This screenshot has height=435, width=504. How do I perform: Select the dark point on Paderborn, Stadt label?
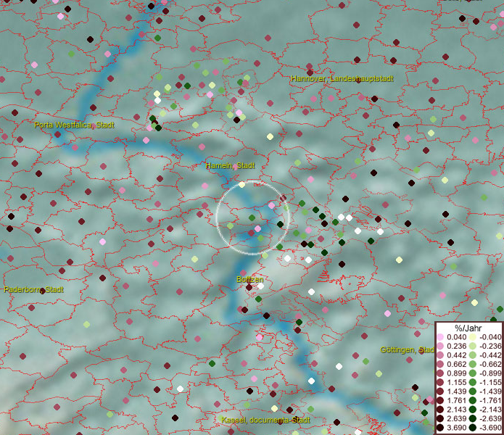click(x=42, y=291)
